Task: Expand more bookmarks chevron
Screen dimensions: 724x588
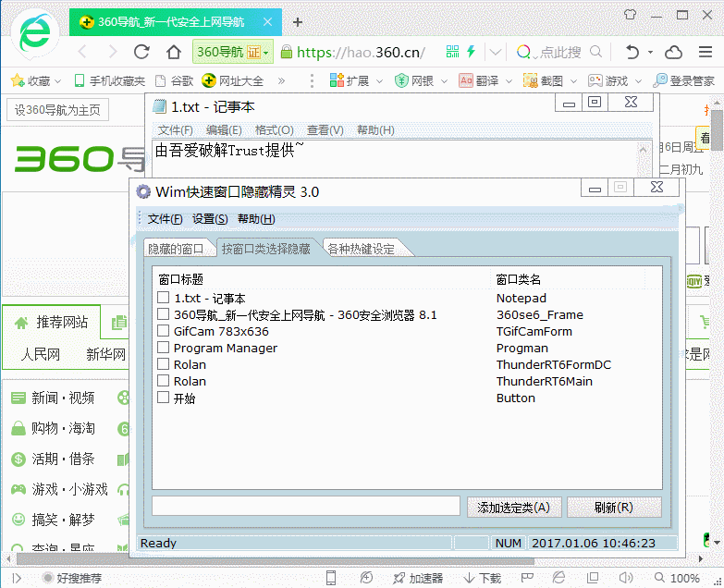Action: [x=281, y=81]
